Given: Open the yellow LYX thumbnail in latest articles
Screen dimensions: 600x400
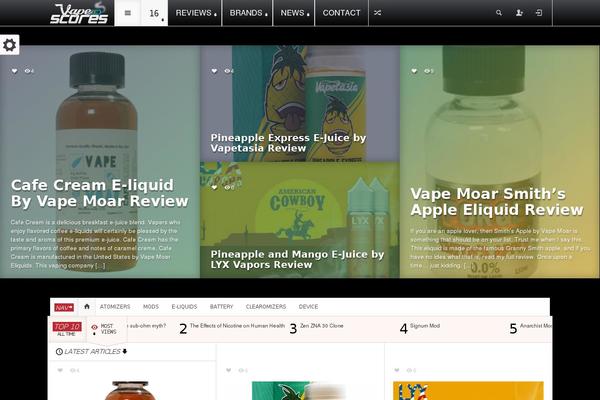Looking at the screenshot, I should (468, 390).
